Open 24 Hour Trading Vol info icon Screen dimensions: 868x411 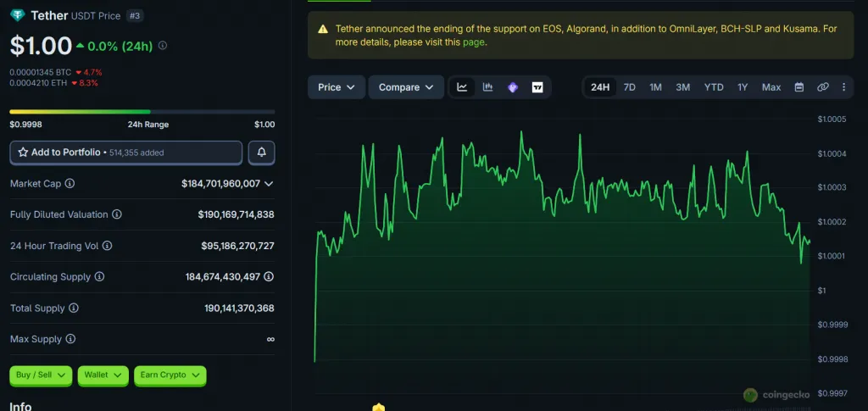pos(107,245)
